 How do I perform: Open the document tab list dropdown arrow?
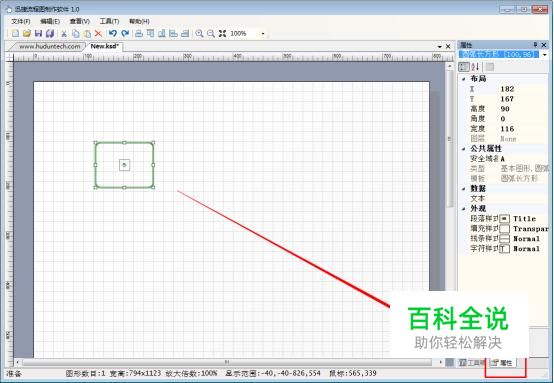pos(440,46)
